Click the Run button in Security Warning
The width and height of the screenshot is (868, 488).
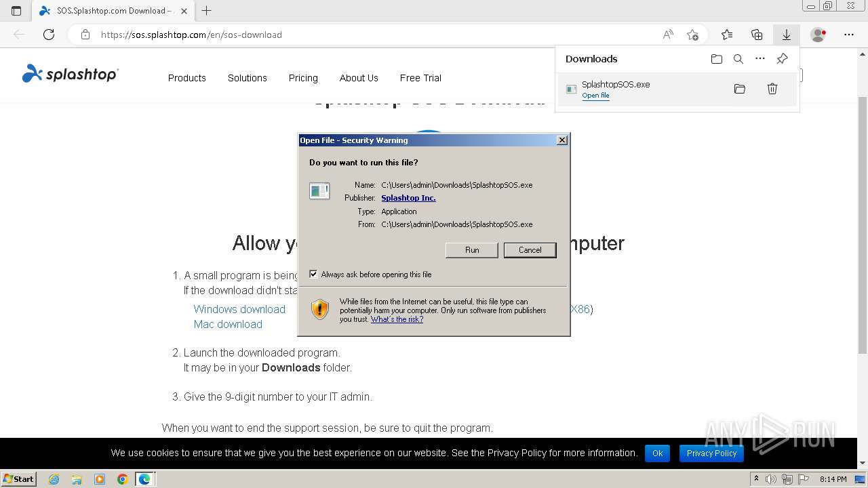[472, 250]
